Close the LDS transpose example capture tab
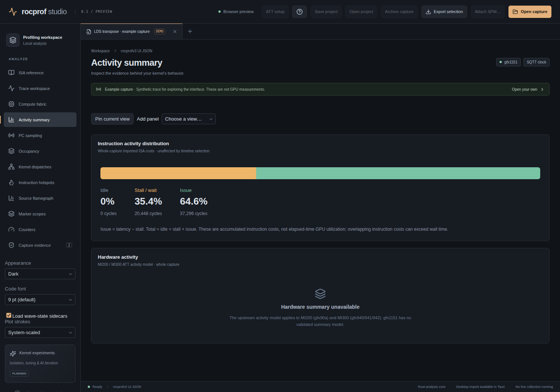560x392 pixels. 175,32
